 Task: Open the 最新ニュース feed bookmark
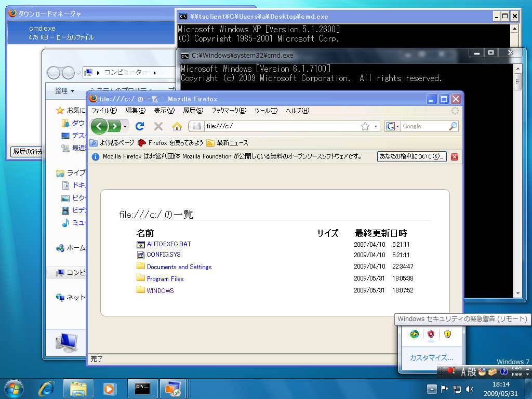click(228, 143)
